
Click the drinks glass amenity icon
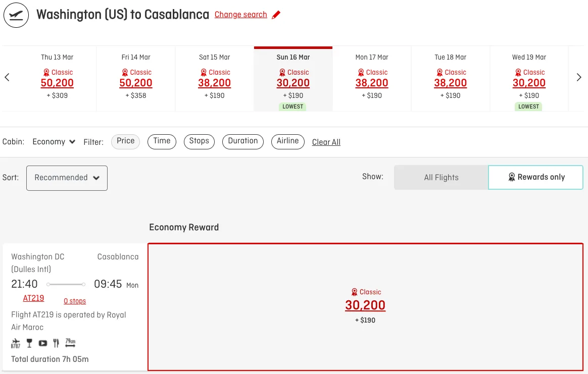point(29,343)
